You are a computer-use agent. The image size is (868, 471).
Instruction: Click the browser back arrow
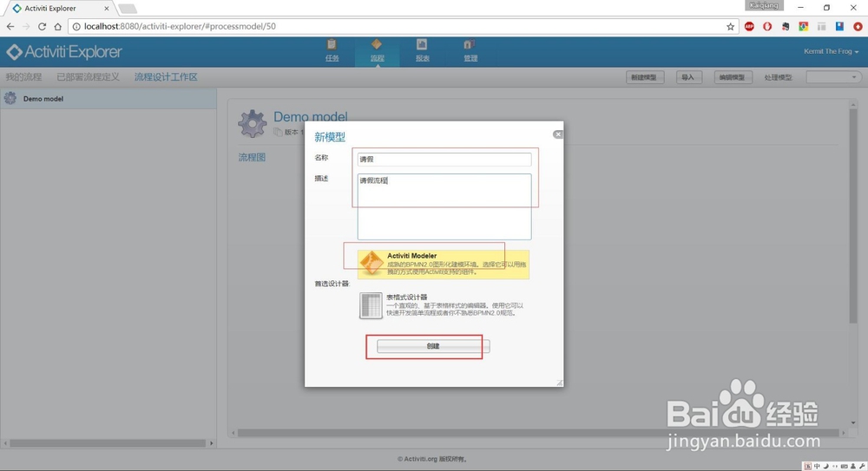coord(10,26)
